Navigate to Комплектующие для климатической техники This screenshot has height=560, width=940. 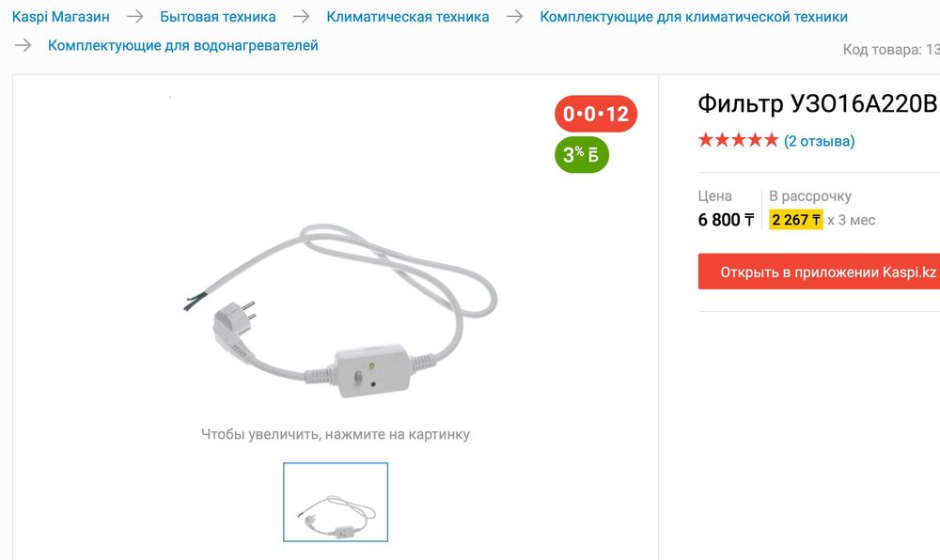694,17
